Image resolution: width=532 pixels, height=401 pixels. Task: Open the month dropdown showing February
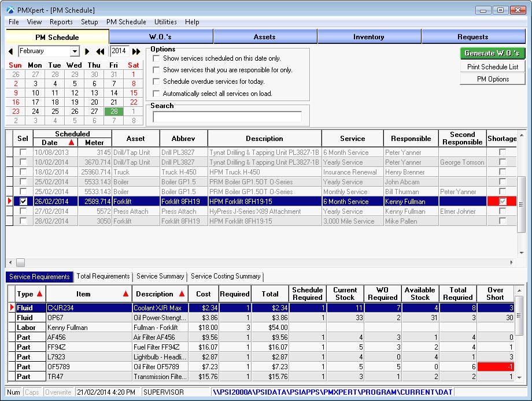coord(74,51)
